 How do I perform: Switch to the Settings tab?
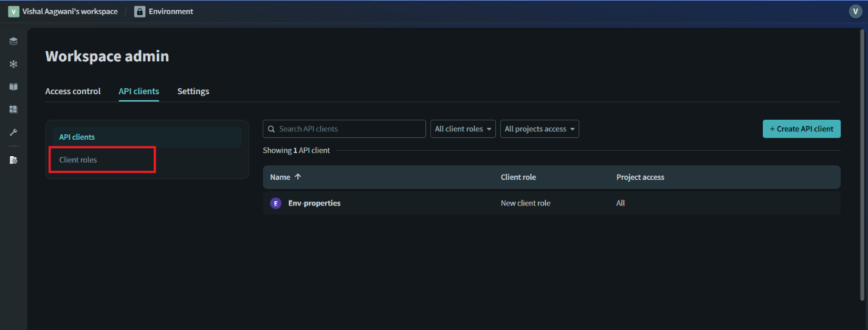click(193, 91)
